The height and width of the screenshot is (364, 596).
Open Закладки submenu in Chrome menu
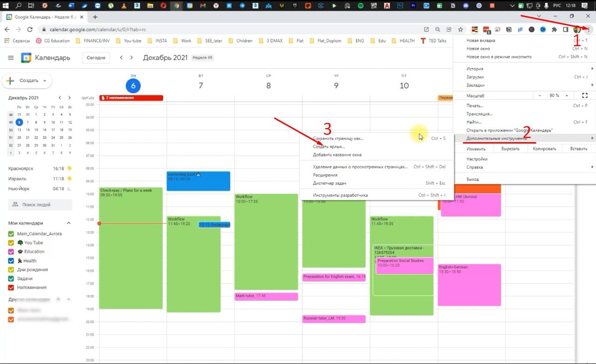tap(524, 85)
